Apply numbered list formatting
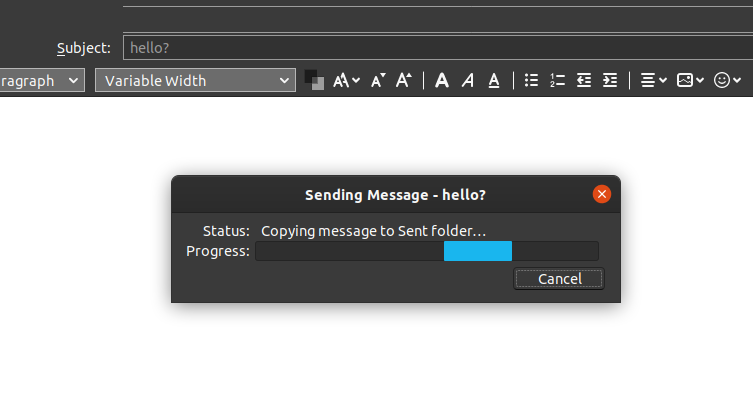 click(x=557, y=80)
